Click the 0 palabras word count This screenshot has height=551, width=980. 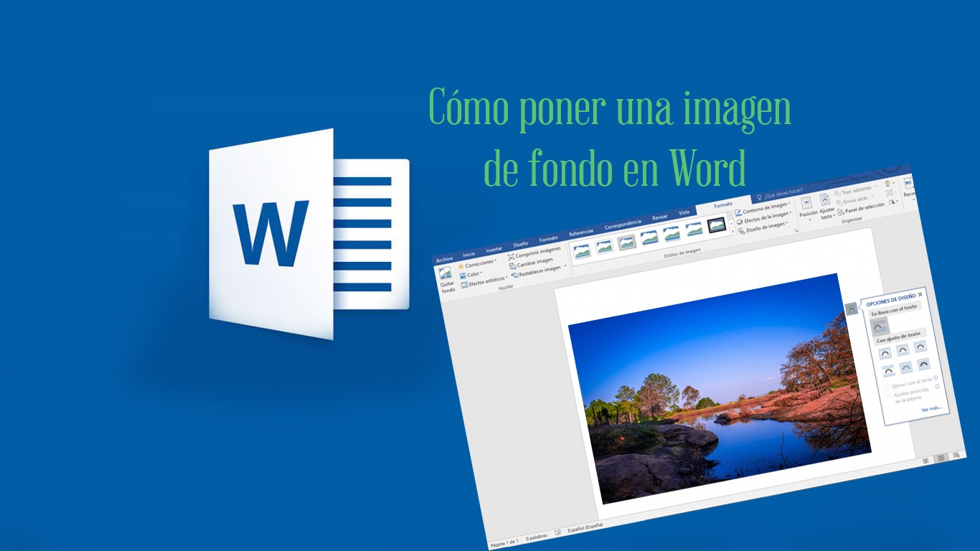pos(537,536)
